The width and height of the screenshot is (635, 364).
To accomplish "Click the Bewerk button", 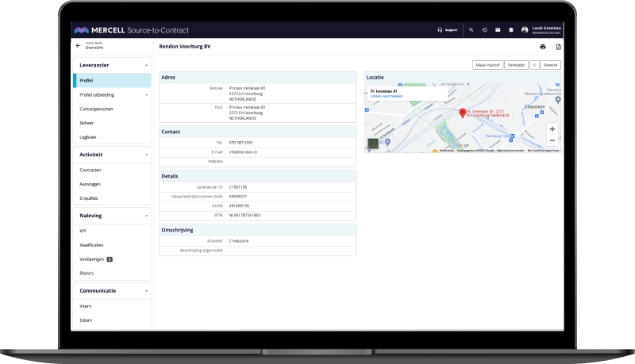I will click(551, 65).
